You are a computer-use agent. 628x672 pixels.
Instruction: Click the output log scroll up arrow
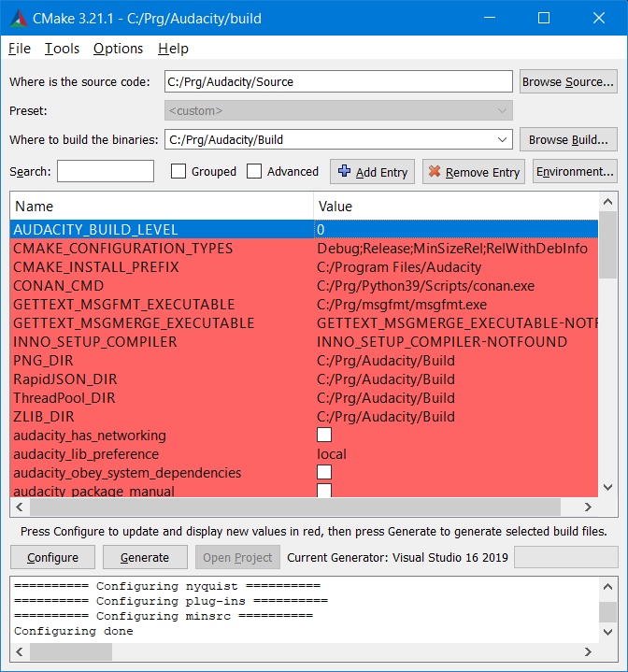pos(607,587)
